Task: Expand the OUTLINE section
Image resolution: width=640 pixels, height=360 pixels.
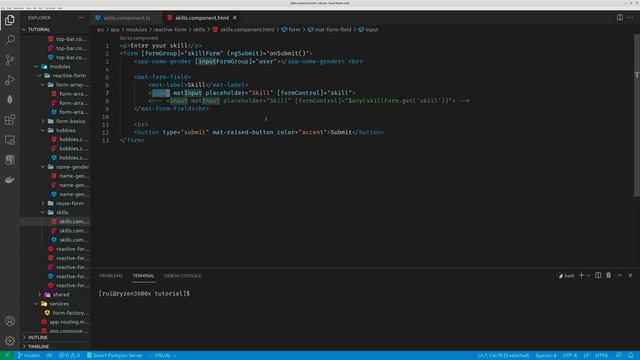Action: tap(38, 338)
